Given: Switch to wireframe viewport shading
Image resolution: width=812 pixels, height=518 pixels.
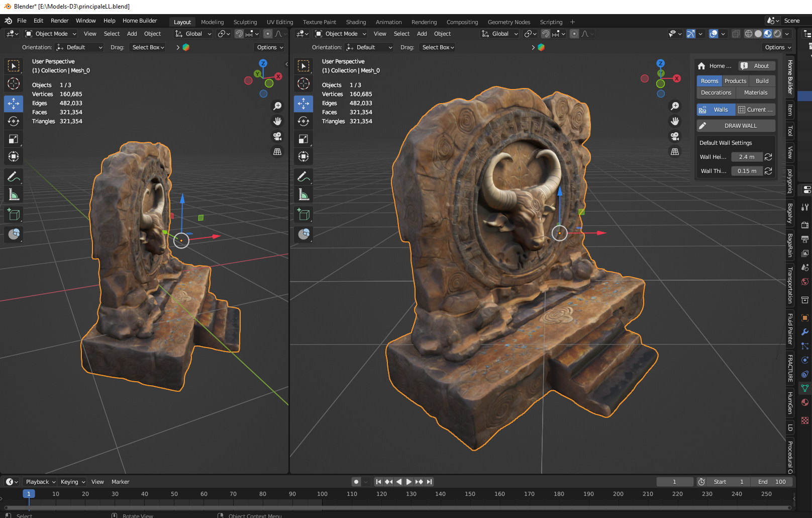Looking at the screenshot, I should click(749, 34).
